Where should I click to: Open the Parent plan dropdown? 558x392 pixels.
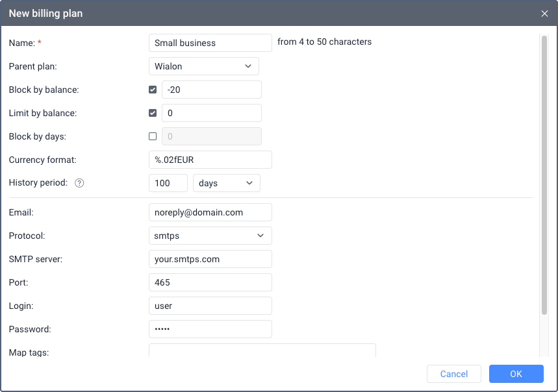click(x=203, y=66)
